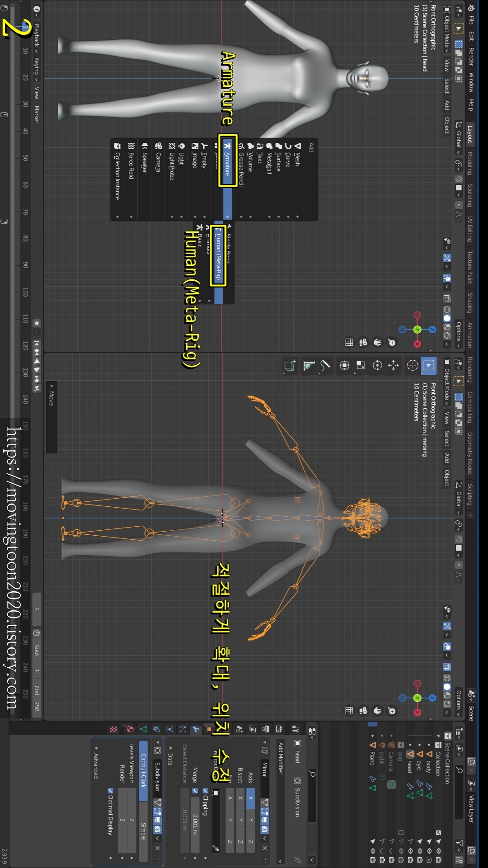Image resolution: width=488 pixels, height=868 pixels.
Task: Toggle camera view gizmo in metarig viewport
Action: click(363, 711)
